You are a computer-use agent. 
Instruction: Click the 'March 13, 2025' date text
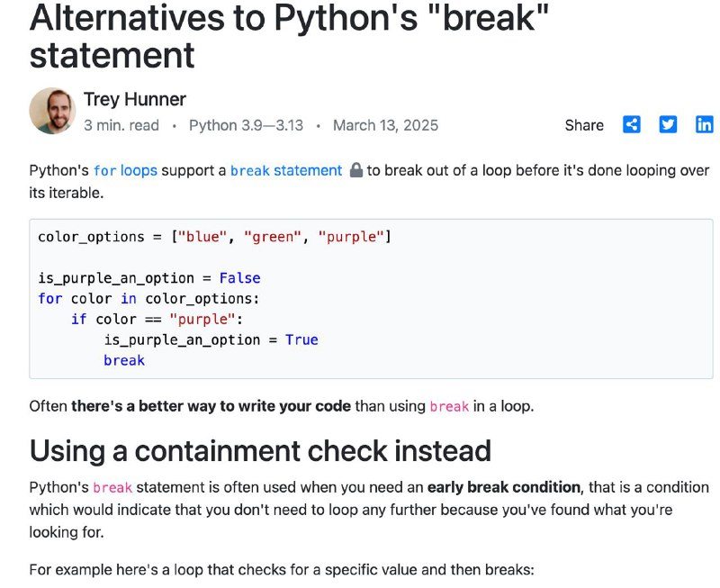pos(386,125)
